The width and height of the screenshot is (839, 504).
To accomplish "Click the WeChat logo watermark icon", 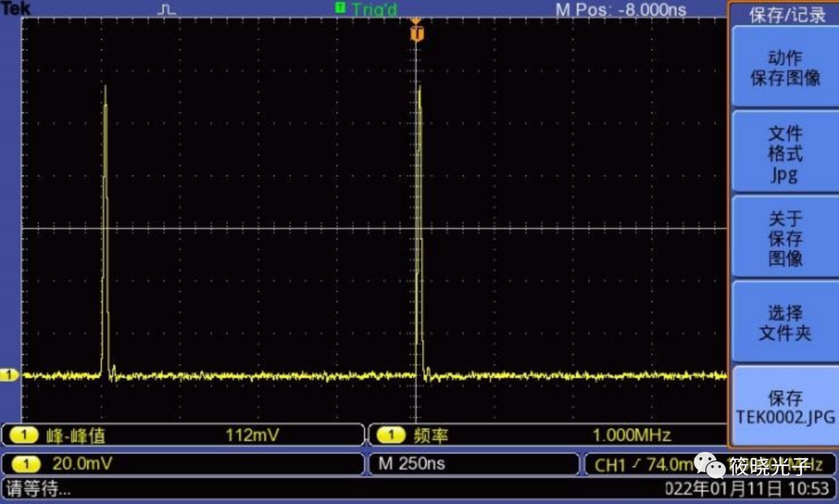I will pos(710,465).
